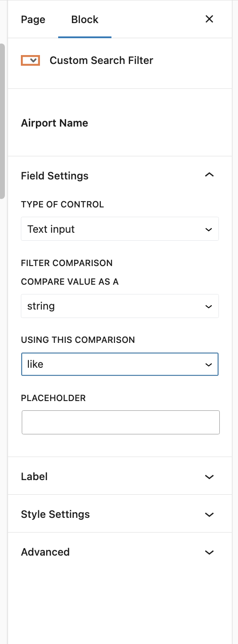Expand the Advanced panel
This screenshot has width=238, height=644.
[x=120, y=552]
